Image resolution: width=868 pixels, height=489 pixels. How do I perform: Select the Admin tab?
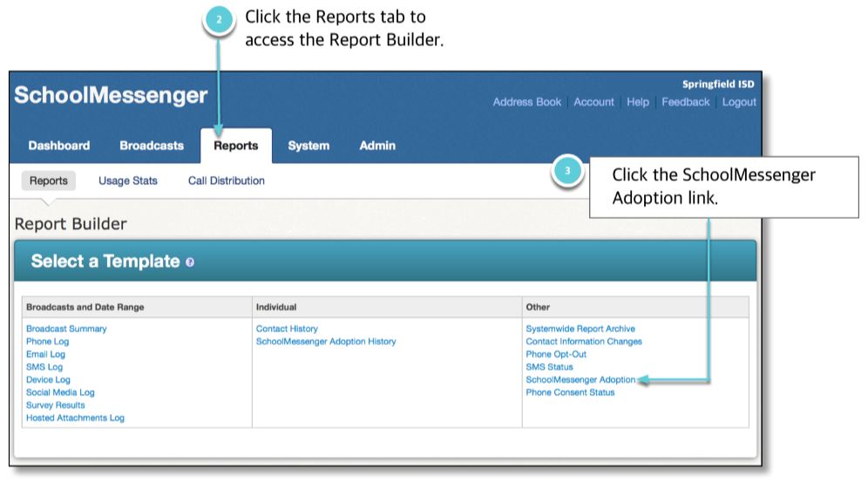pos(377,146)
